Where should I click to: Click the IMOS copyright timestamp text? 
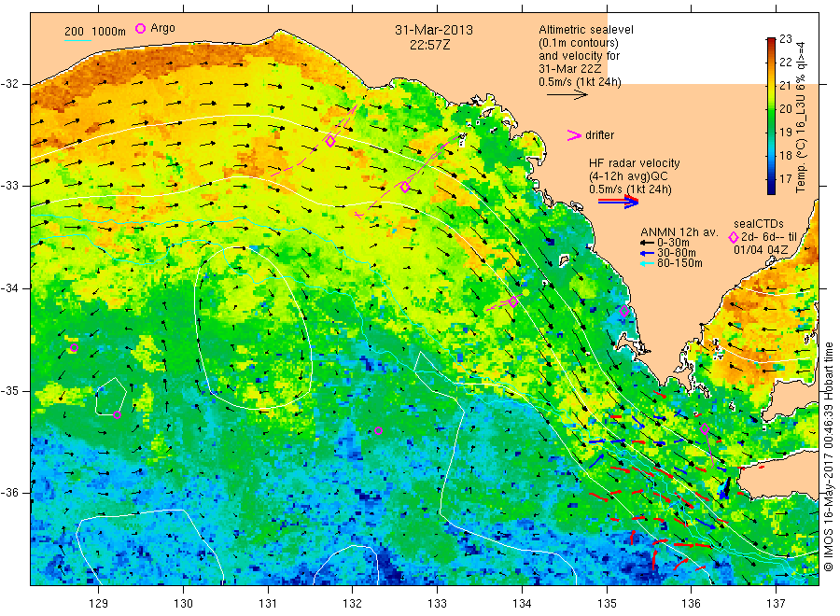point(829,456)
